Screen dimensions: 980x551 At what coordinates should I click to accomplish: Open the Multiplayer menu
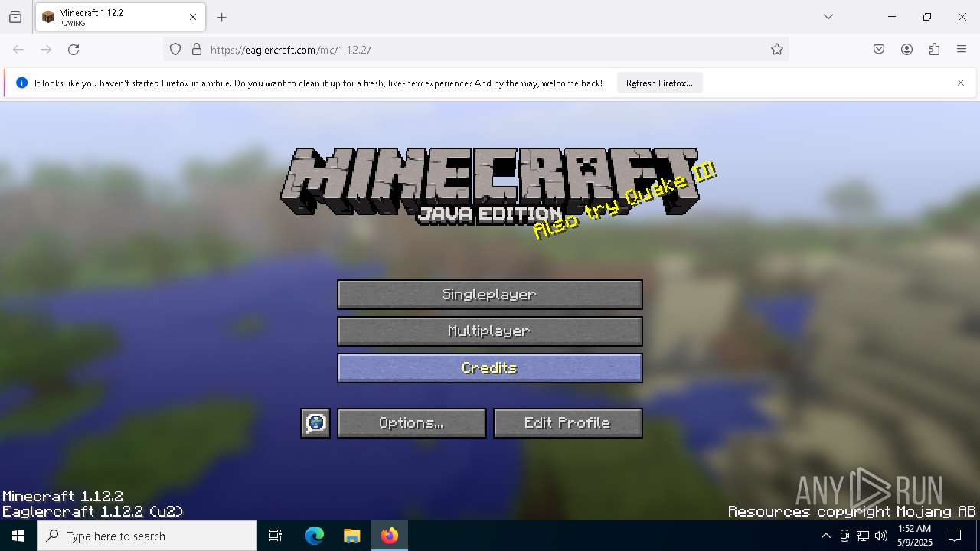coord(490,331)
